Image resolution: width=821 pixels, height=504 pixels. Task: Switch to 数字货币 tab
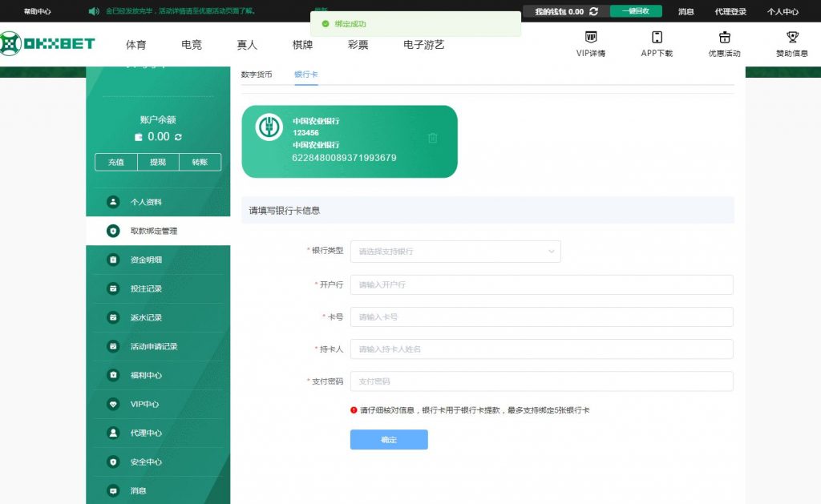(257, 75)
